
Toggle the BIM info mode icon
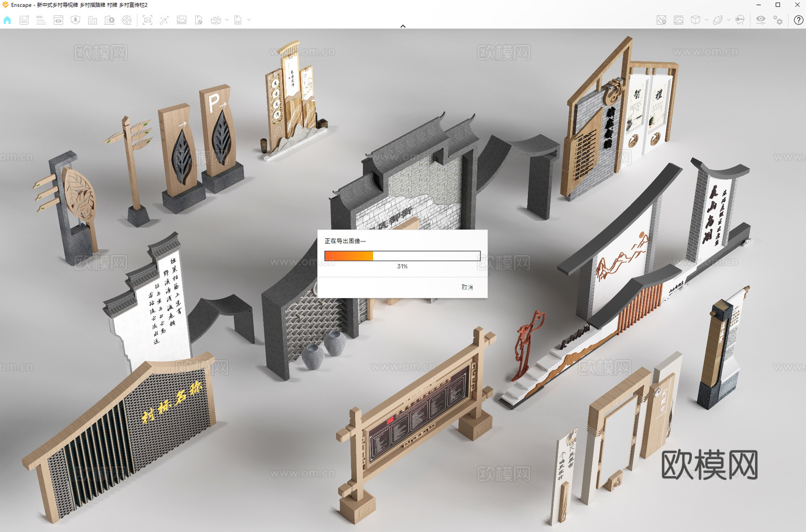pyautogui.click(x=41, y=20)
